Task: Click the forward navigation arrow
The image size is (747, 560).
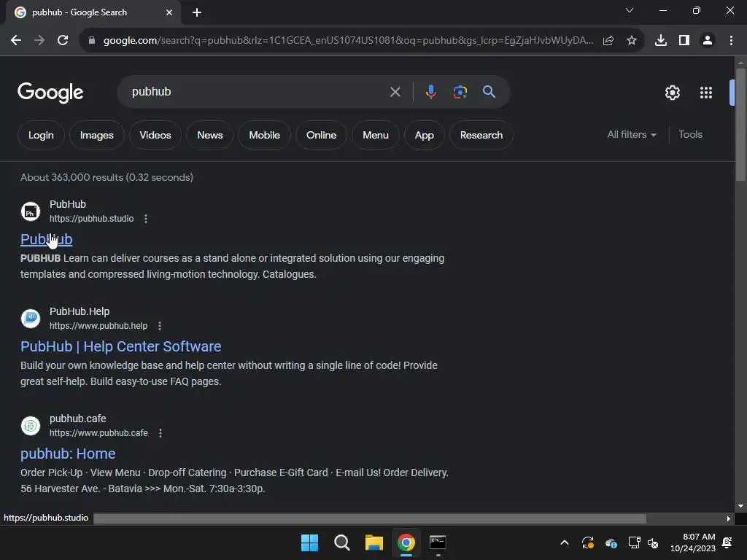Action: (x=39, y=41)
